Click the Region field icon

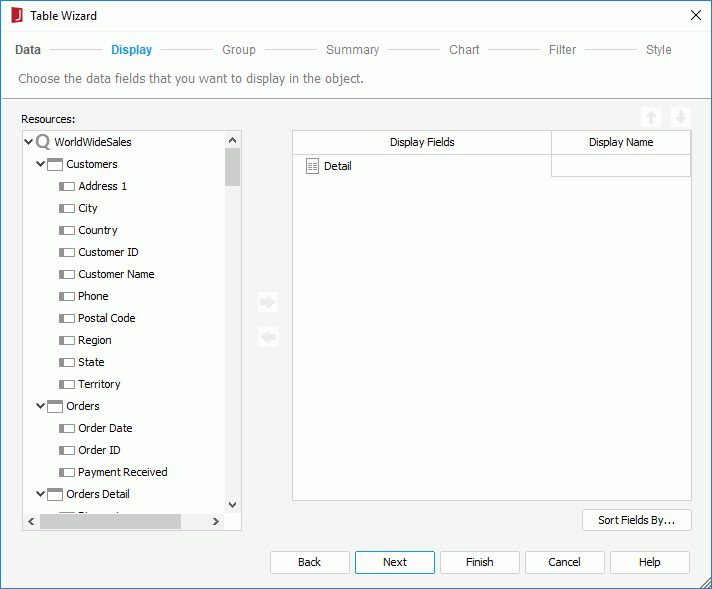[x=67, y=341]
